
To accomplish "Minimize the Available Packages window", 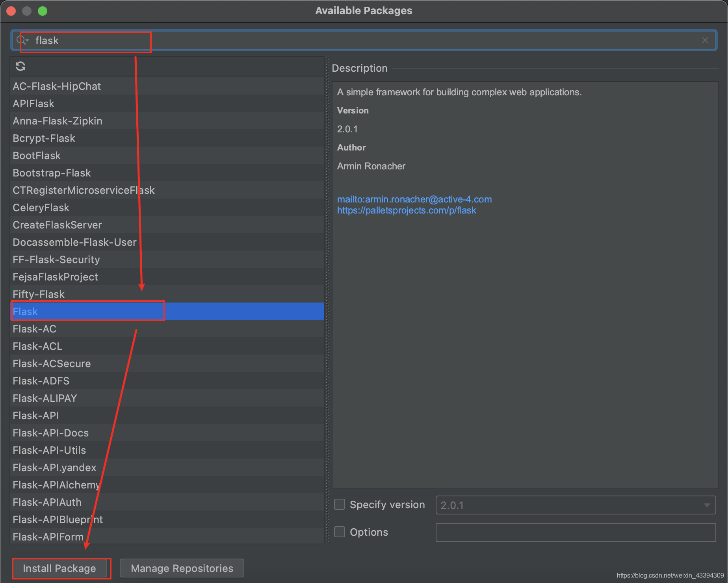I will 27,11.
